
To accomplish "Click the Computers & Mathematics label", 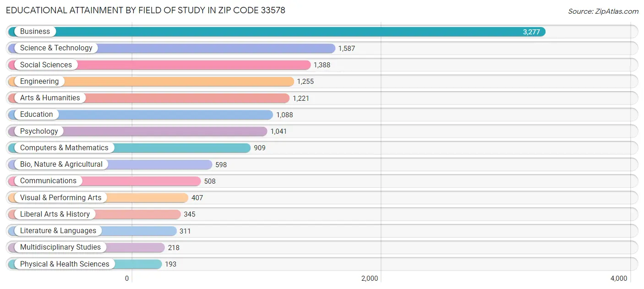I will click(x=64, y=147).
